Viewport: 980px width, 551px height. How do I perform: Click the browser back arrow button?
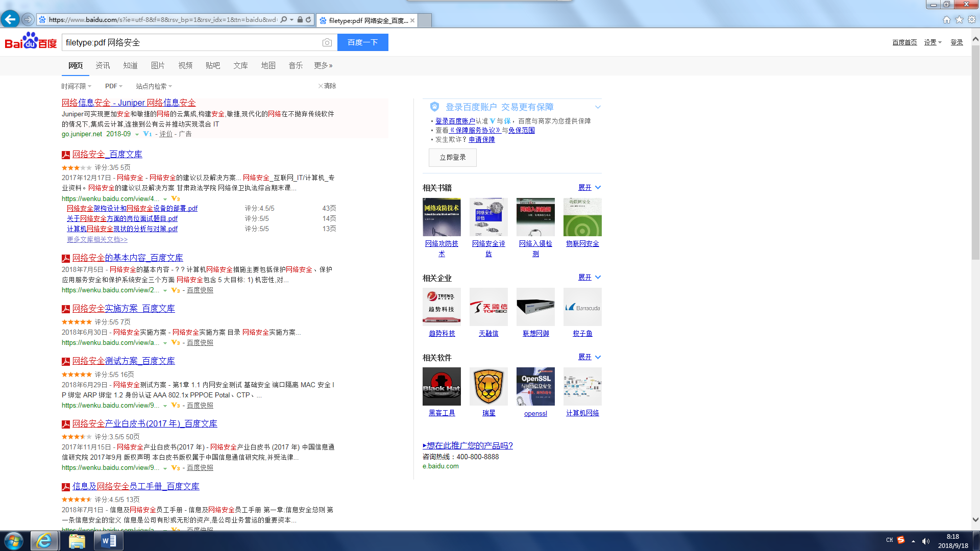click(10, 19)
